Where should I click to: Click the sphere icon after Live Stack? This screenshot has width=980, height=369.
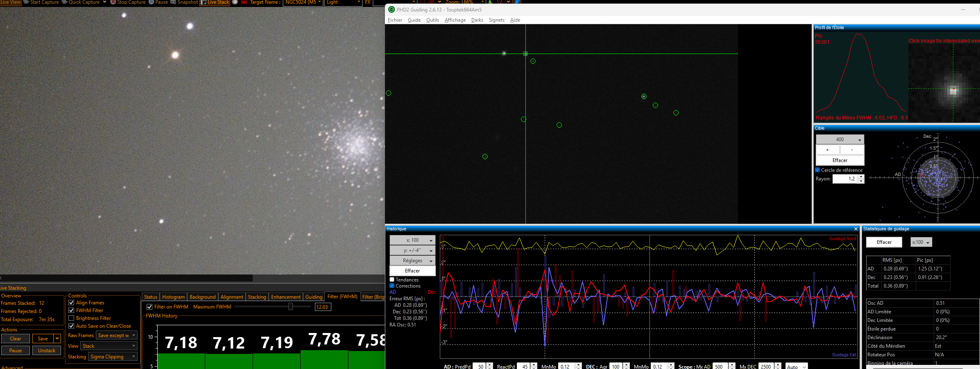coord(235,2)
